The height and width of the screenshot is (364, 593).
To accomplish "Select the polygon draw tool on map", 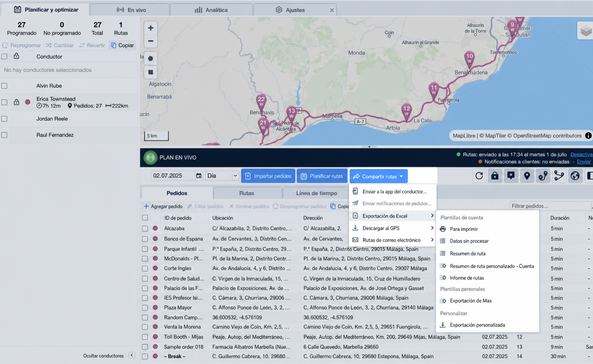I will point(151,58).
